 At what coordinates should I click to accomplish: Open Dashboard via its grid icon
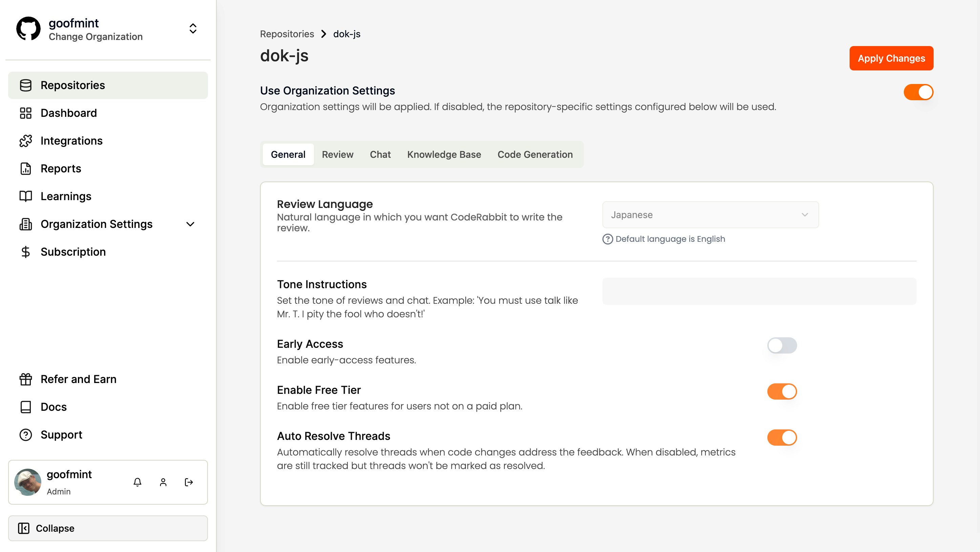pyautogui.click(x=25, y=113)
